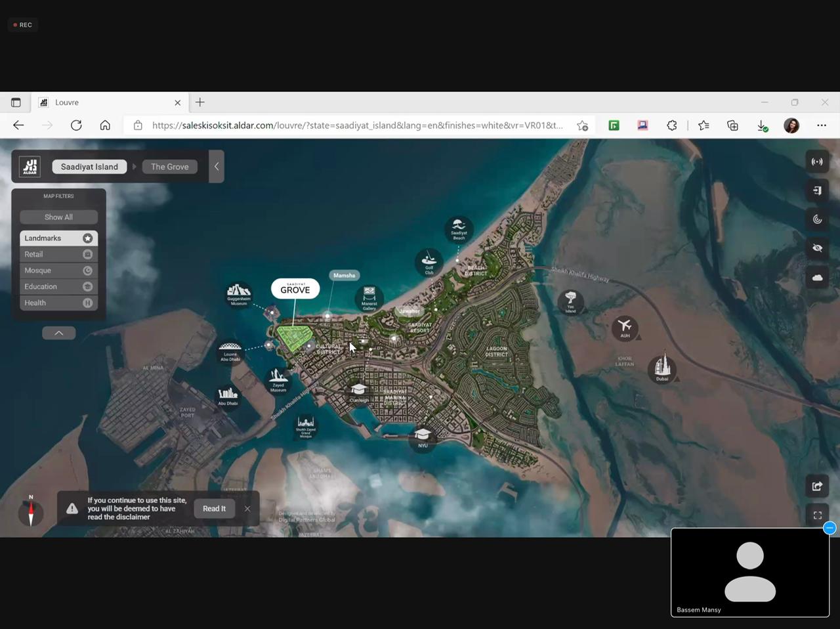This screenshot has height=629, width=840.
Task: Enter fullscreen with the expand icon
Action: point(817,515)
